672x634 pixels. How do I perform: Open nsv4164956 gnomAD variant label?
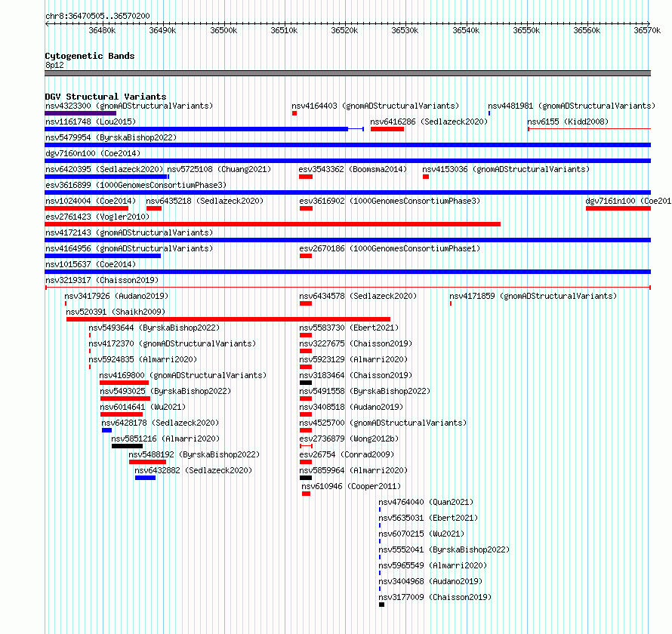[129, 248]
